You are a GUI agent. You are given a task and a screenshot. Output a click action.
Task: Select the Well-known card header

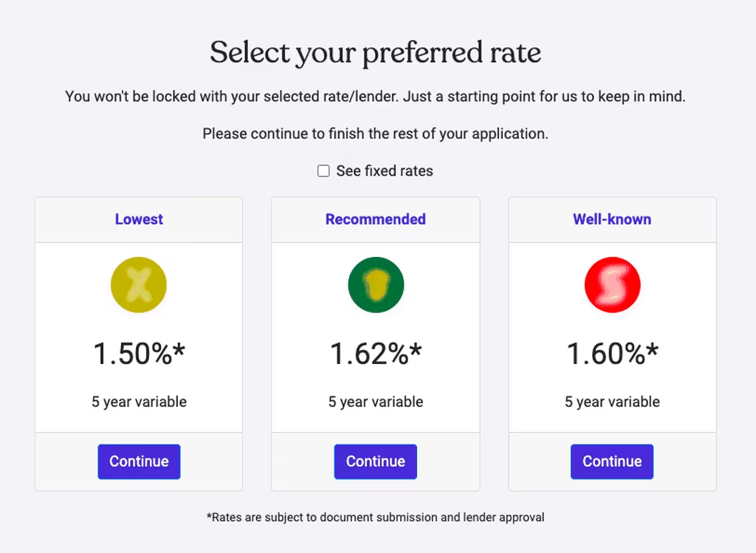coord(612,219)
